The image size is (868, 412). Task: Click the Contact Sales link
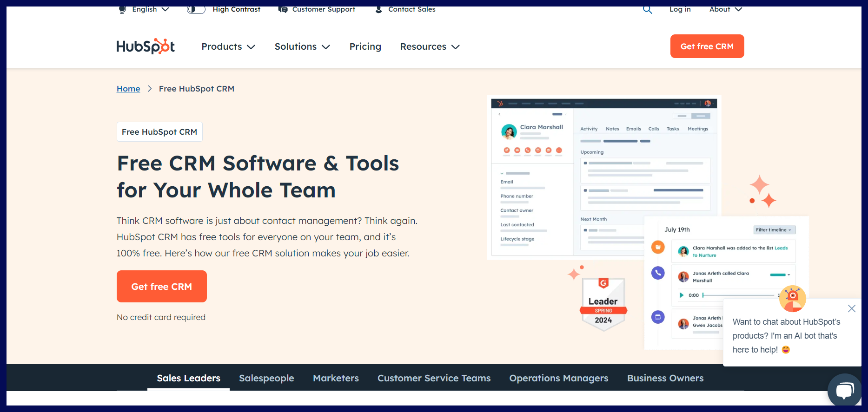click(x=412, y=10)
